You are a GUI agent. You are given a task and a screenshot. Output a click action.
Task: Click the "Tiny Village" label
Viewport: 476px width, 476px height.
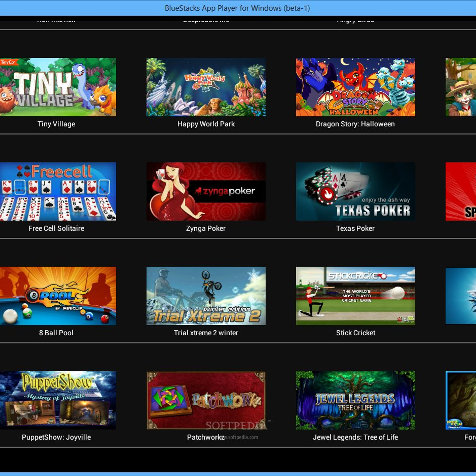coord(56,124)
